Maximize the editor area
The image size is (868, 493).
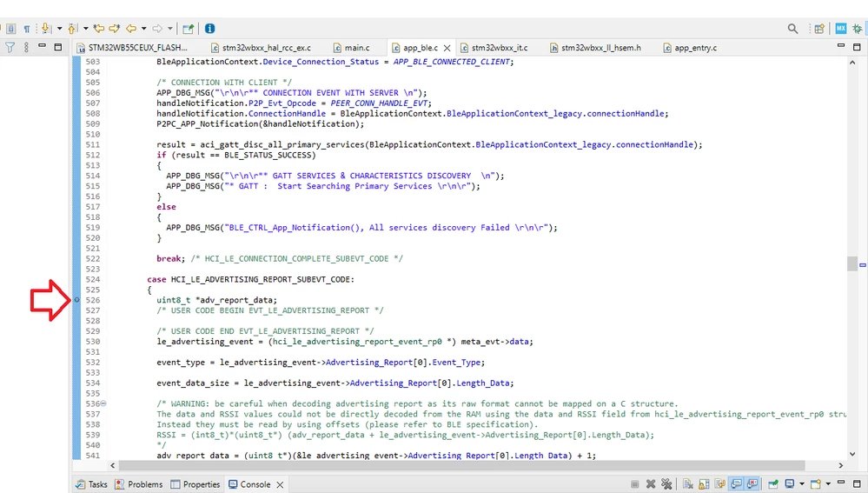pyautogui.click(x=857, y=47)
